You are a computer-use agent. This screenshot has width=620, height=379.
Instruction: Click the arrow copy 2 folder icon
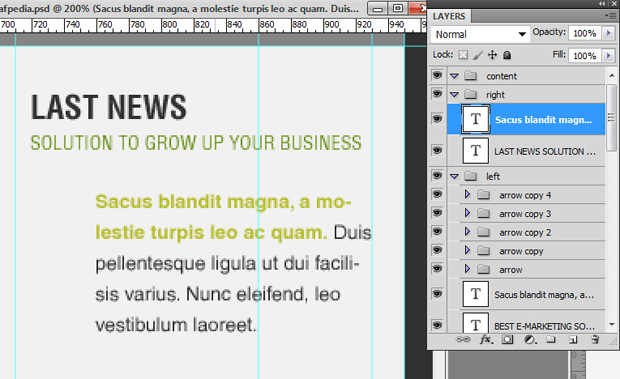click(484, 232)
